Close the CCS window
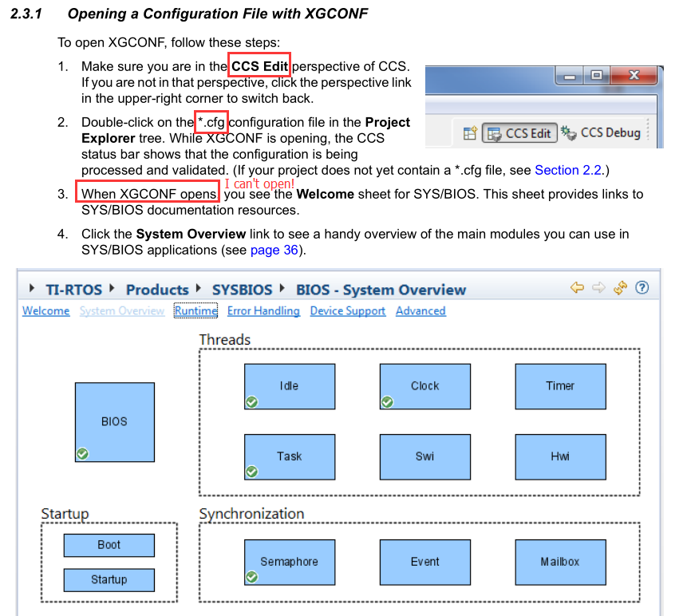Viewport: 683px width, 616px height. coord(634,76)
